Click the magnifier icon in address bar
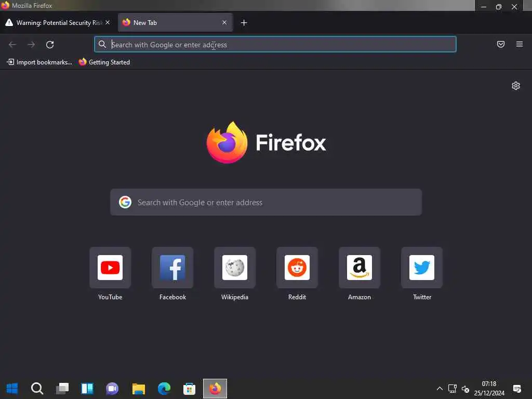Screen dimensions: 532x399 102,44
